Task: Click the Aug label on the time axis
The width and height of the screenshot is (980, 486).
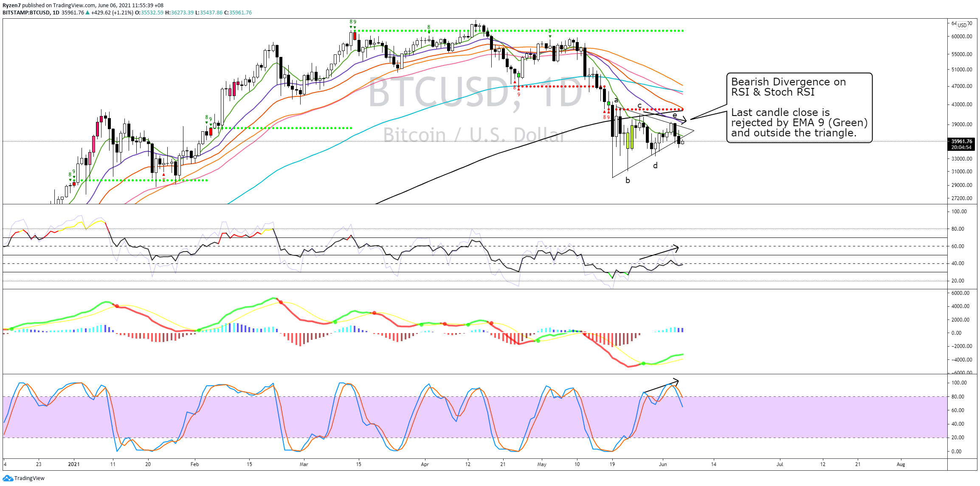Action: point(901,464)
